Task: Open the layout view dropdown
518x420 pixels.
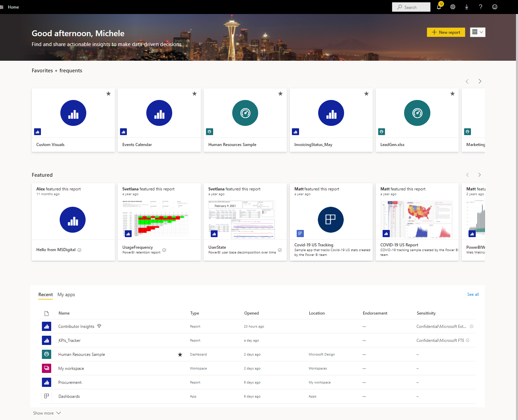Action: (x=478, y=32)
